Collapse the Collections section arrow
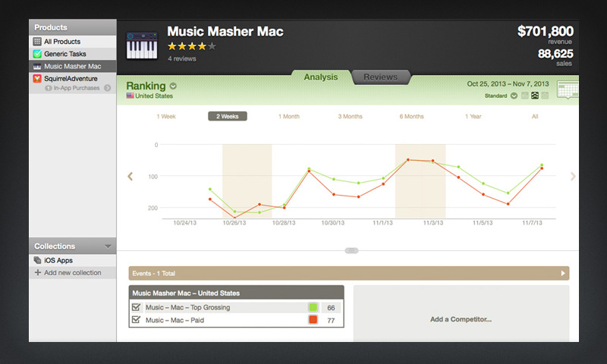 point(108,246)
